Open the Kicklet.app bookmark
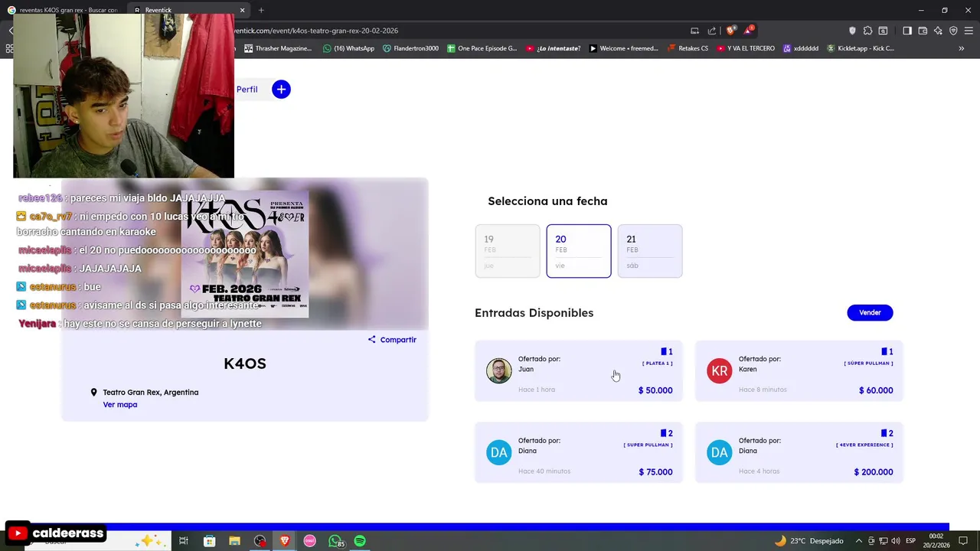Viewport: 980px width, 551px height. (861, 48)
